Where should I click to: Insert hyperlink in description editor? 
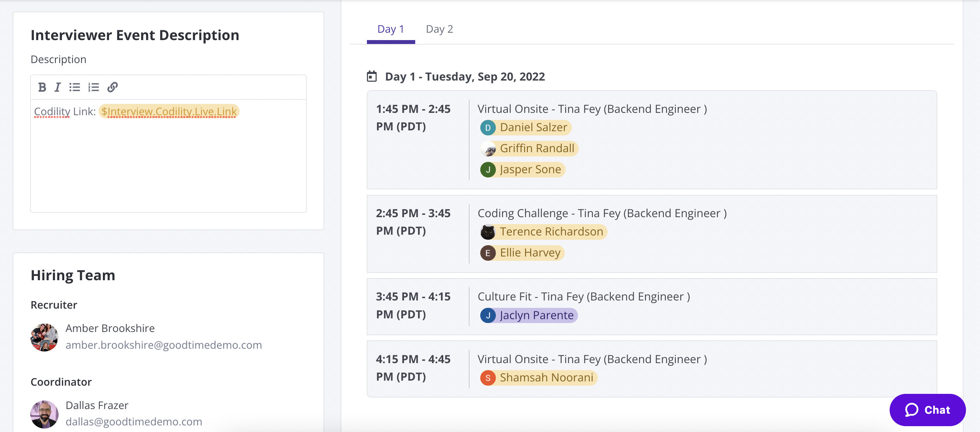pyautogui.click(x=113, y=87)
